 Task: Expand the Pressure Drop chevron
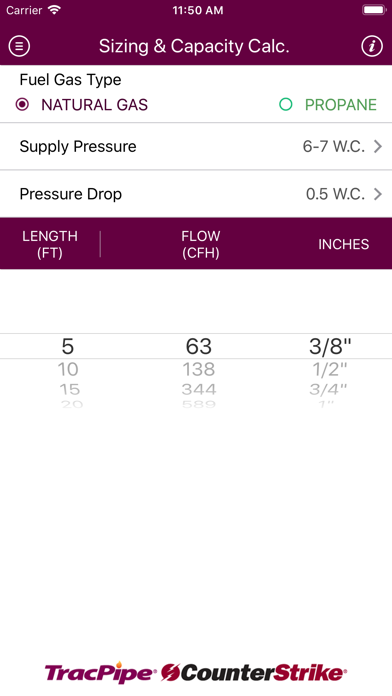click(377, 194)
